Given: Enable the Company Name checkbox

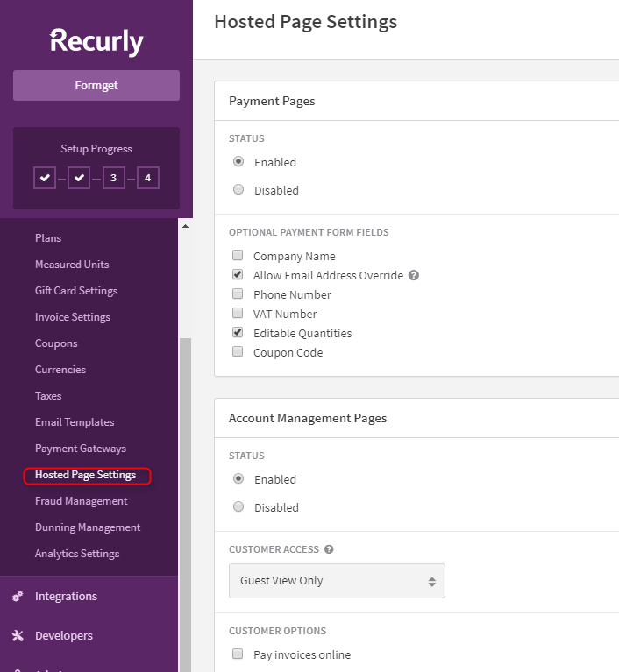Looking at the screenshot, I should 238,256.
